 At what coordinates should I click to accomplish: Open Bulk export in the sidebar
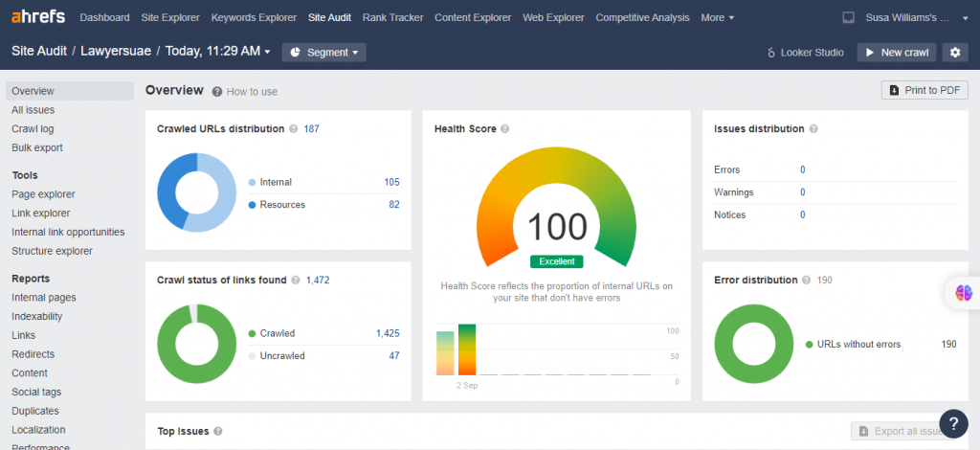click(x=37, y=147)
